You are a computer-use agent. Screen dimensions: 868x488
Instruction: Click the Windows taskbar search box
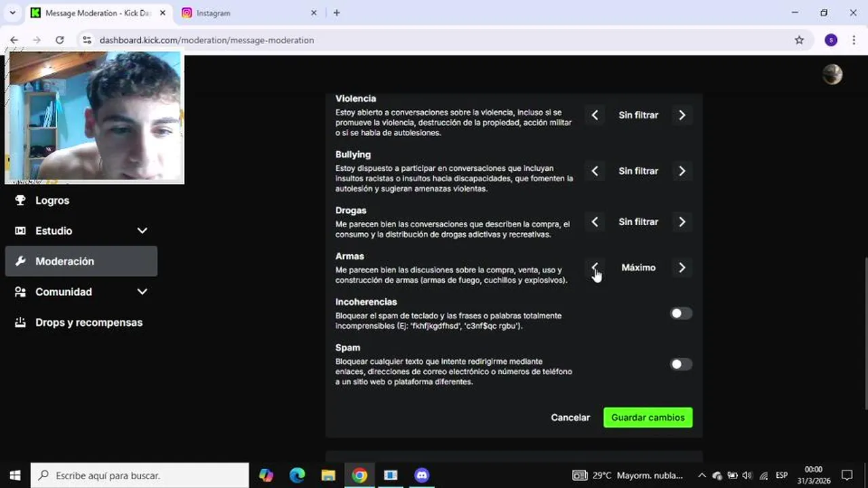click(140, 475)
